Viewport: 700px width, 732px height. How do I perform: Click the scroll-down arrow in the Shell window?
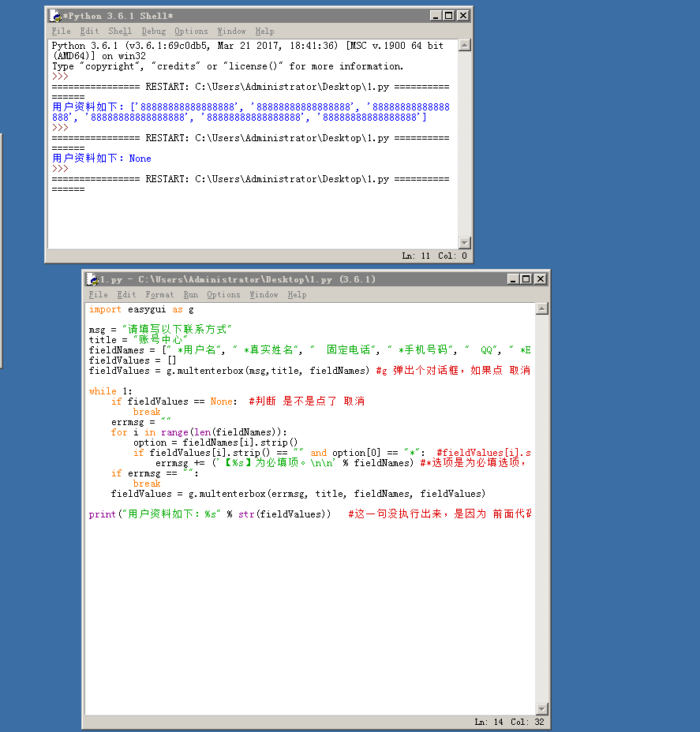tap(466, 245)
